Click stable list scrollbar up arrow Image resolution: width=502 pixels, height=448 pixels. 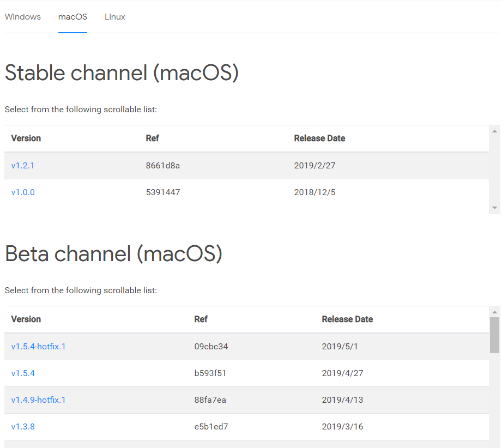tap(494, 131)
